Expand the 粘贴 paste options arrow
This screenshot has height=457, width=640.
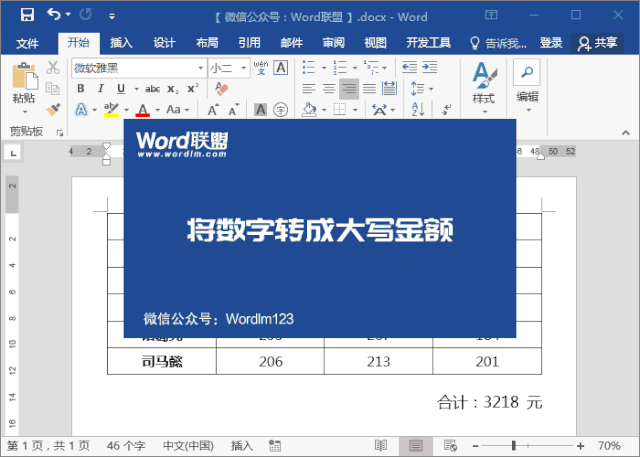24,111
